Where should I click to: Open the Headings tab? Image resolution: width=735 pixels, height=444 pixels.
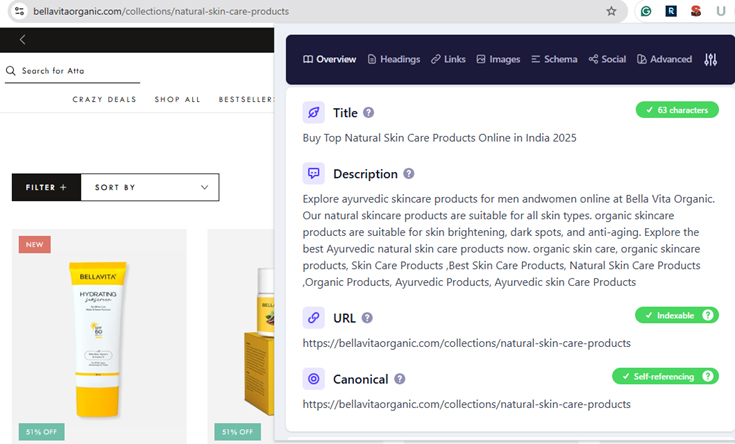pos(394,60)
